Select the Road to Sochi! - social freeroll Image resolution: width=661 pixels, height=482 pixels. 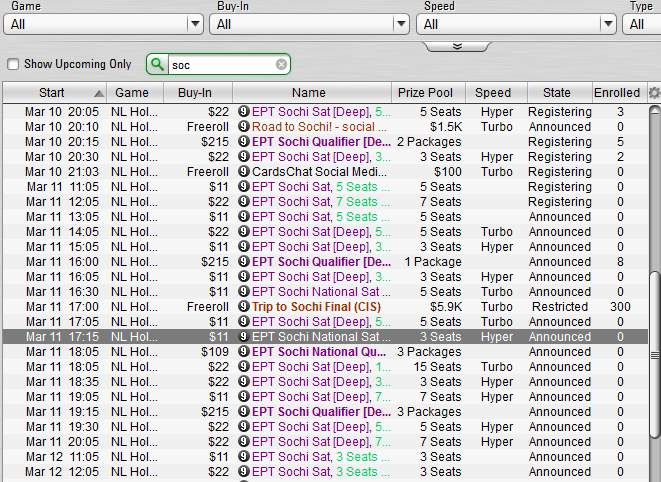pyautogui.click(x=325, y=127)
